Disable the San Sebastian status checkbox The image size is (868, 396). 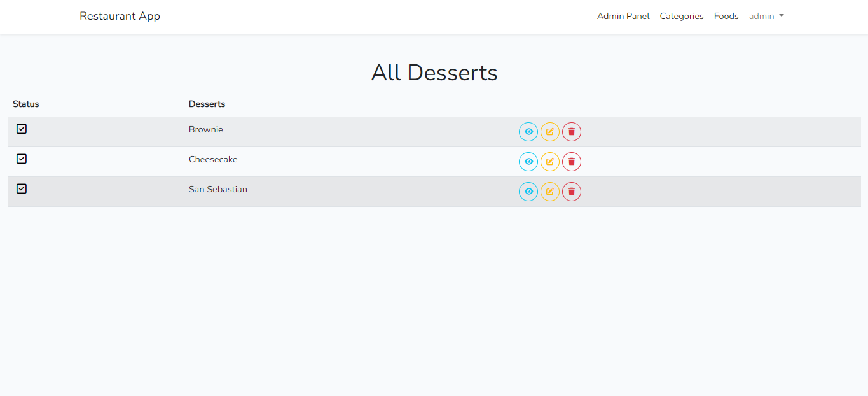click(21, 188)
